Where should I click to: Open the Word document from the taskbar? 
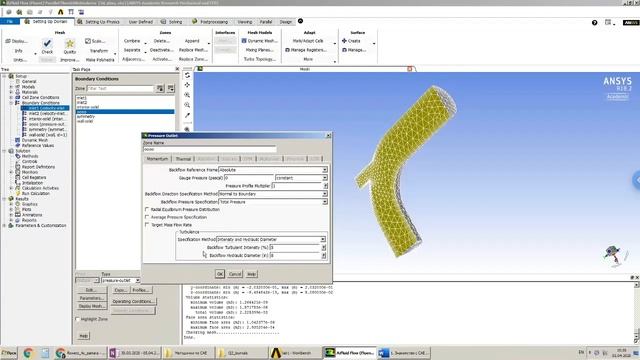pyautogui.click(x=403, y=353)
